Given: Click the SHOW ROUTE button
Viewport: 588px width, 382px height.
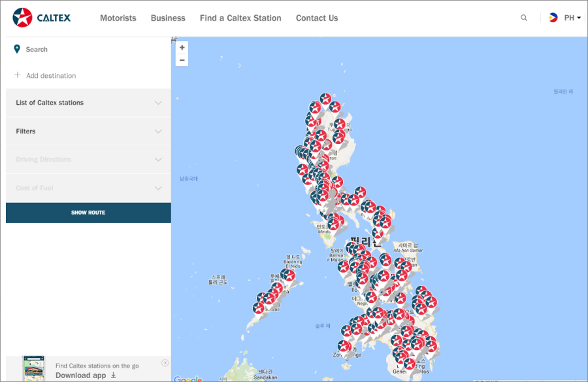Looking at the screenshot, I should [88, 213].
